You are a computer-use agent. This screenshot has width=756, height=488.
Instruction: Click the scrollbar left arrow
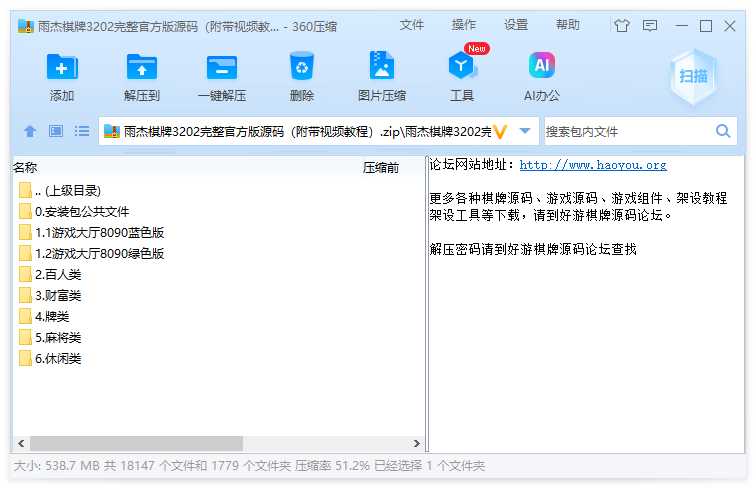21,443
